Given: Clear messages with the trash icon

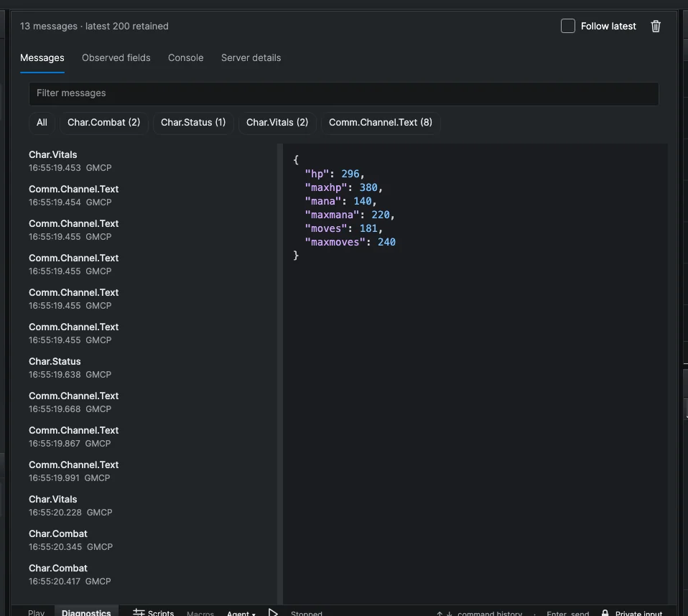Looking at the screenshot, I should click(x=656, y=27).
